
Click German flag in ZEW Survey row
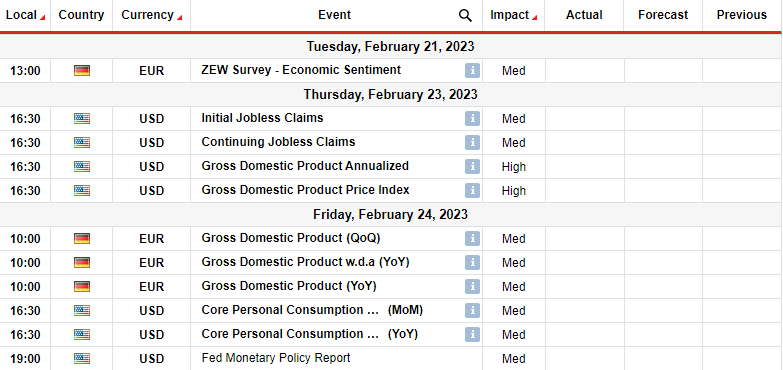82,70
